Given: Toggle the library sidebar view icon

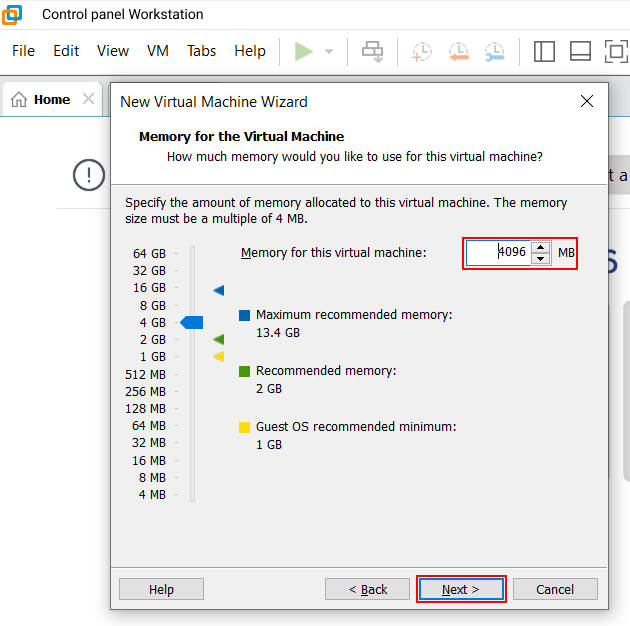Looking at the screenshot, I should pyautogui.click(x=544, y=51).
